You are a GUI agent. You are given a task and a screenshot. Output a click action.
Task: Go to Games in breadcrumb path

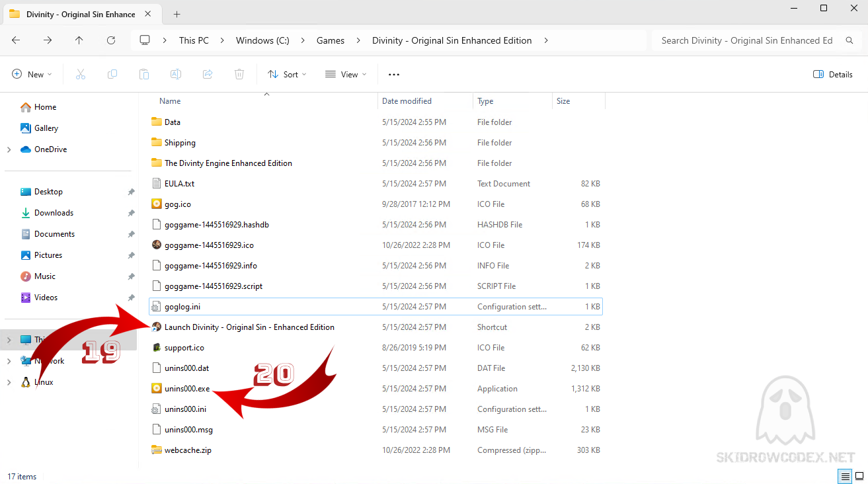point(331,40)
